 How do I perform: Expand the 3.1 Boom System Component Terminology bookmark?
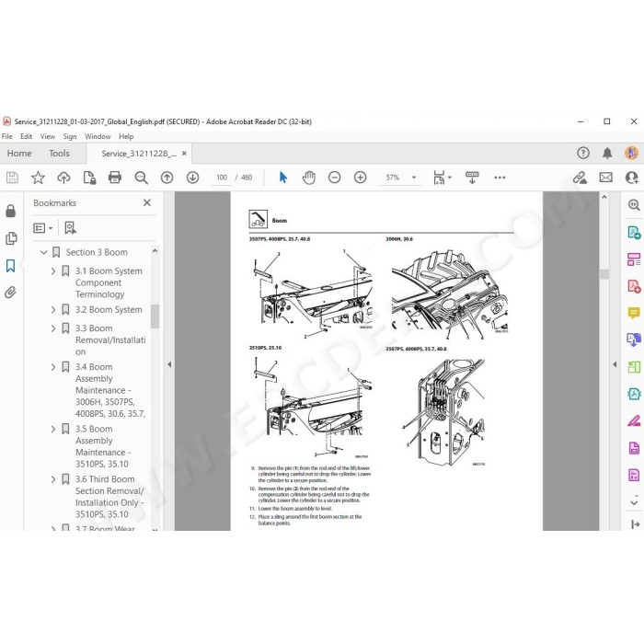pyautogui.click(x=53, y=271)
